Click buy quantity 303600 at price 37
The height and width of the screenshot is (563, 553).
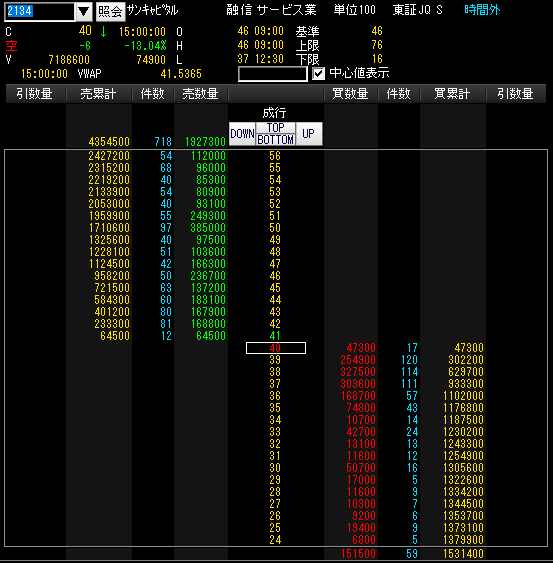[x=358, y=384]
